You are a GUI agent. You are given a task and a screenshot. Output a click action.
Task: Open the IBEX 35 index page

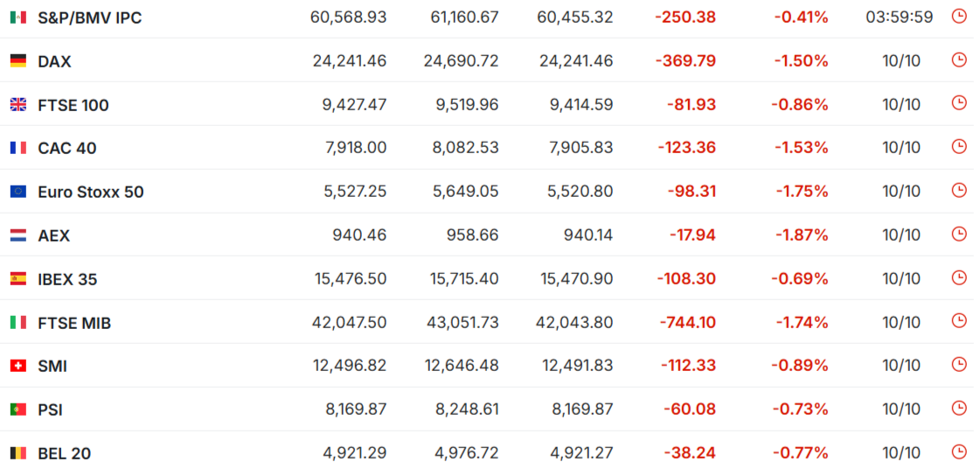point(67,279)
